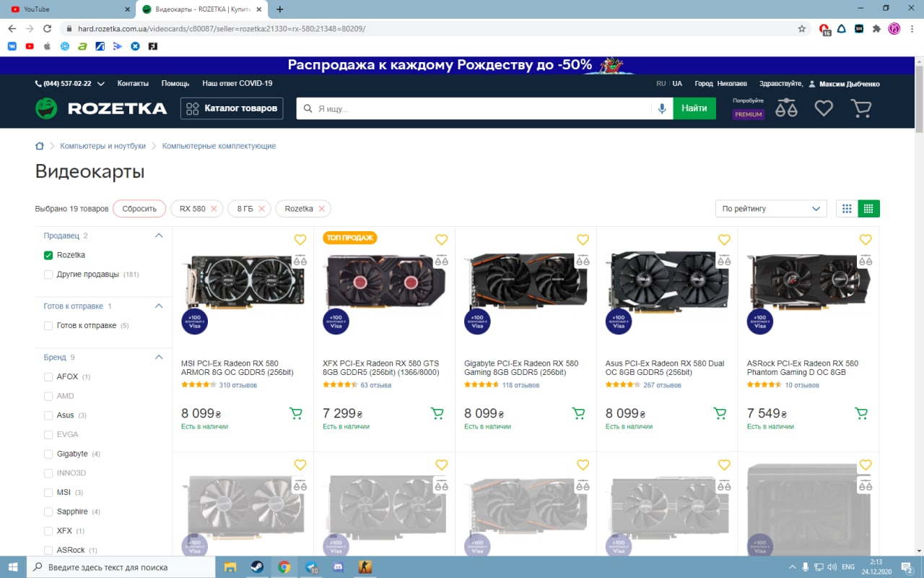Uncheck the Rozetka seller checkbox
This screenshot has width=924, height=578.
(48, 255)
